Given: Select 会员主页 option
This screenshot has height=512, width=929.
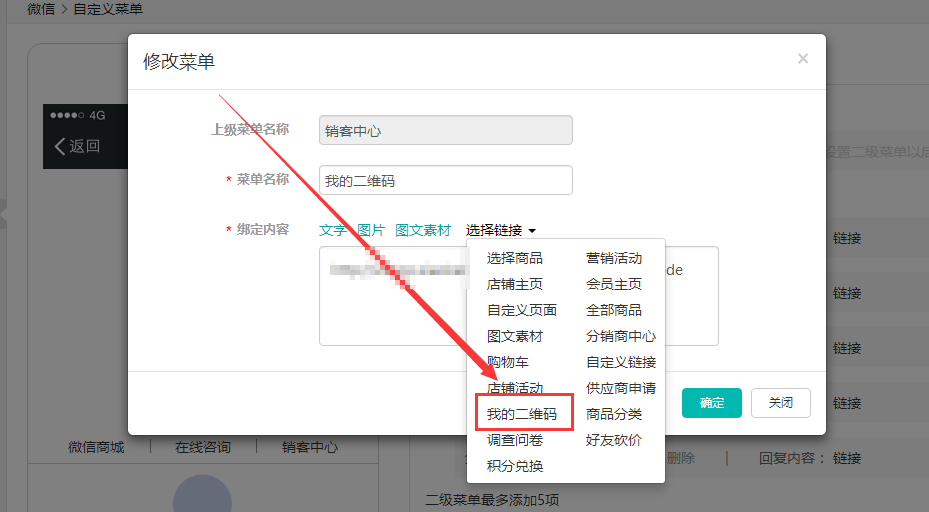Looking at the screenshot, I should [614, 284].
